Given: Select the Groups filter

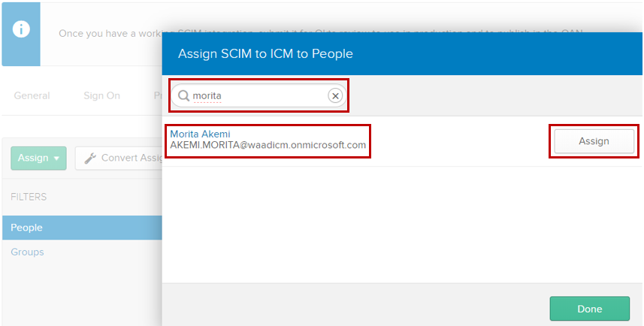Looking at the screenshot, I should 27,252.
